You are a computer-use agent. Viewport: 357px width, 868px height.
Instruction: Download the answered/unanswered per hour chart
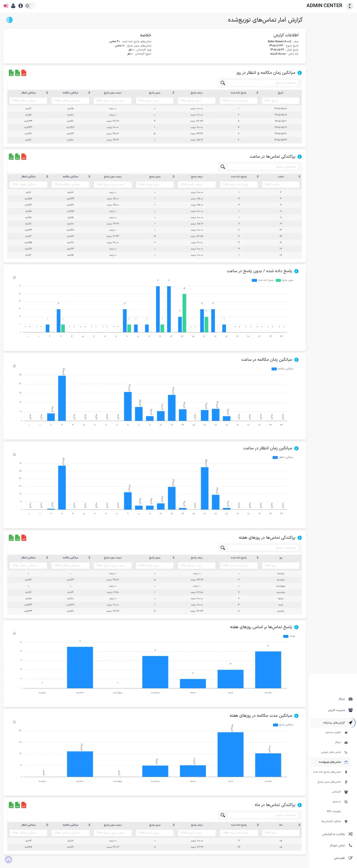pos(15,277)
